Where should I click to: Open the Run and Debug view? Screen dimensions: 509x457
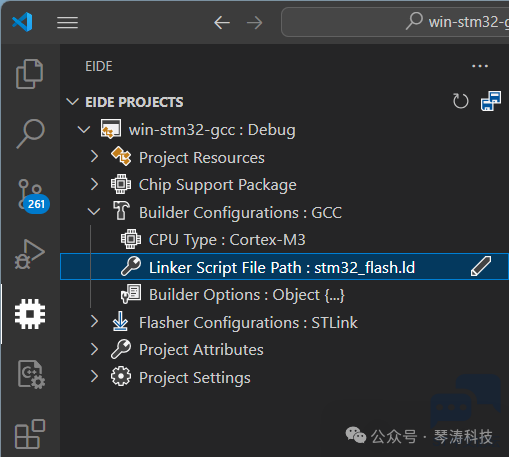(x=29, y=254)
